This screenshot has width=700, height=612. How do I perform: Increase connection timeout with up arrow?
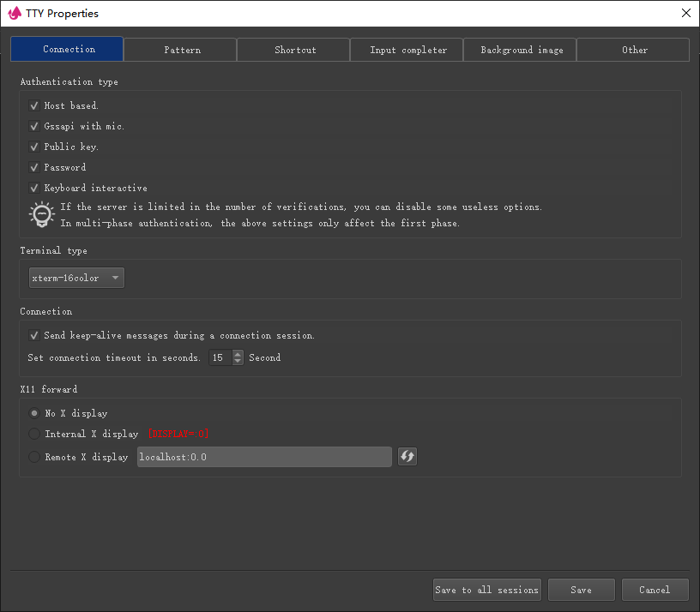point(238,353)
